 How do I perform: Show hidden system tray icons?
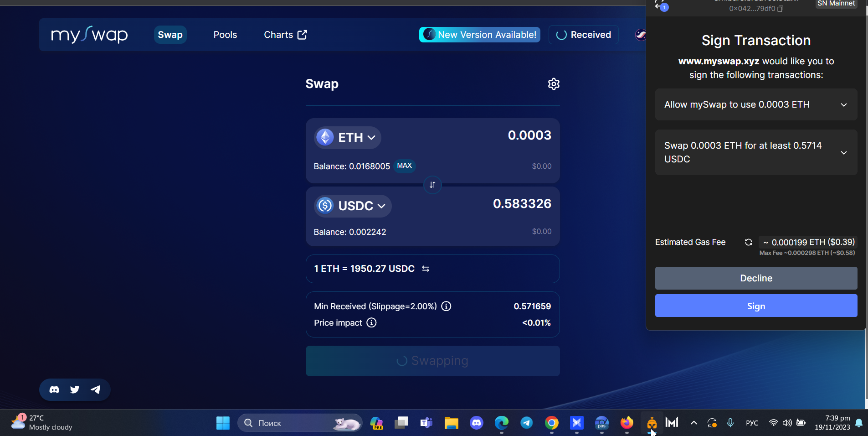pos(694,423)
